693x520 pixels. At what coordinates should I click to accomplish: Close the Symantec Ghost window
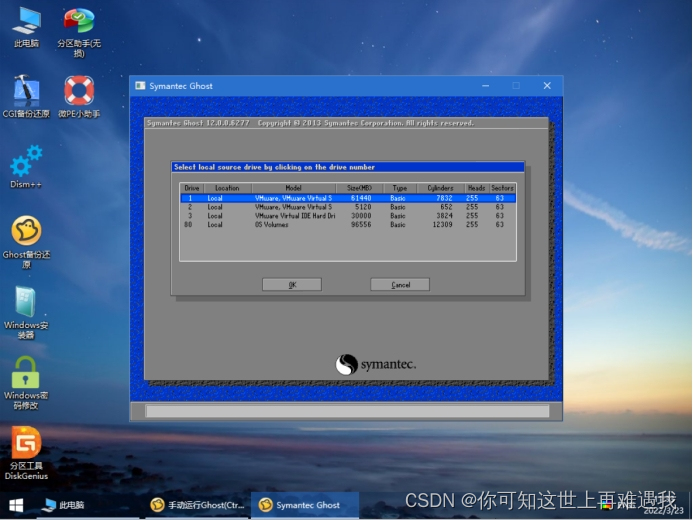(547, 86)
